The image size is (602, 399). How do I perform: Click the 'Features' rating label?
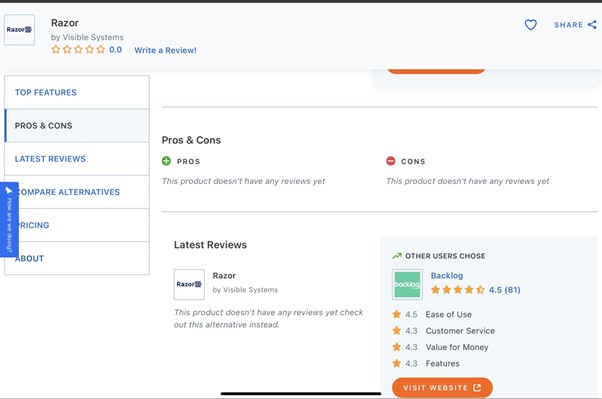[442, 363]
